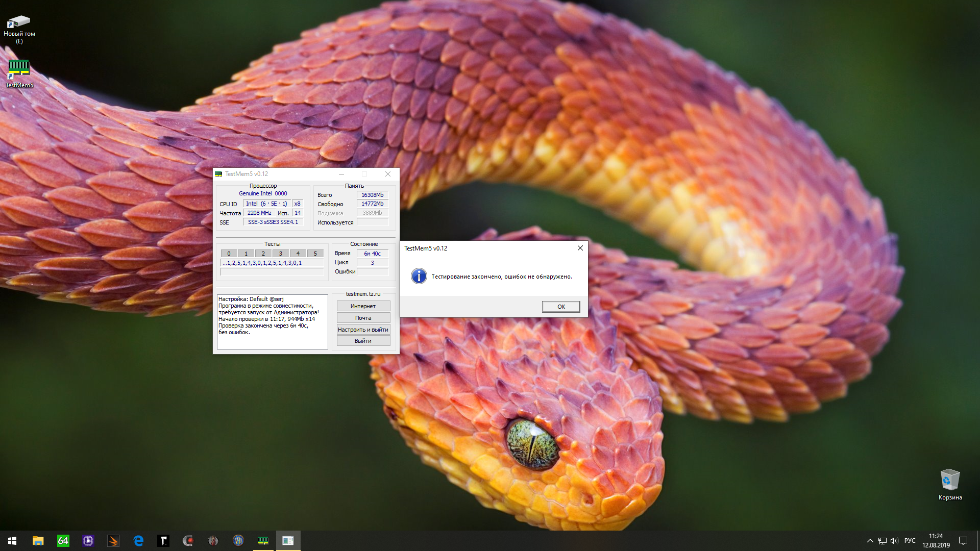Open CPU-Z purple chip taskbar icon

coord(88,541)
